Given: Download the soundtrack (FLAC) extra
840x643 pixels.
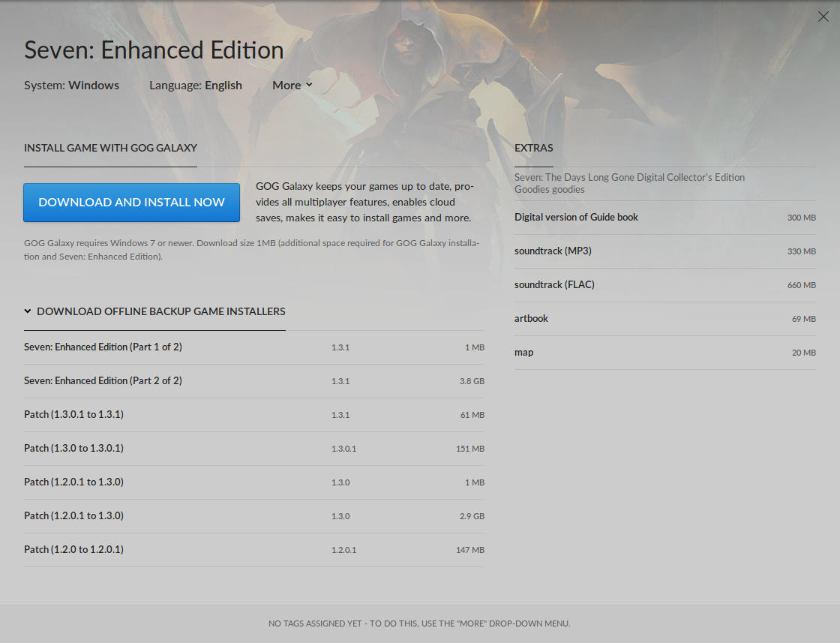Looking at the screenshot, I should 664,285.
